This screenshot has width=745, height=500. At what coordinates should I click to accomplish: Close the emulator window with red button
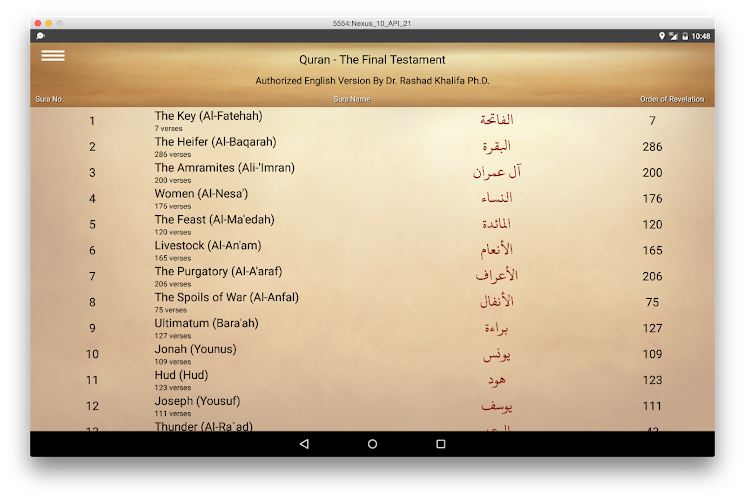pyautogui.click(x=38, y=23)
